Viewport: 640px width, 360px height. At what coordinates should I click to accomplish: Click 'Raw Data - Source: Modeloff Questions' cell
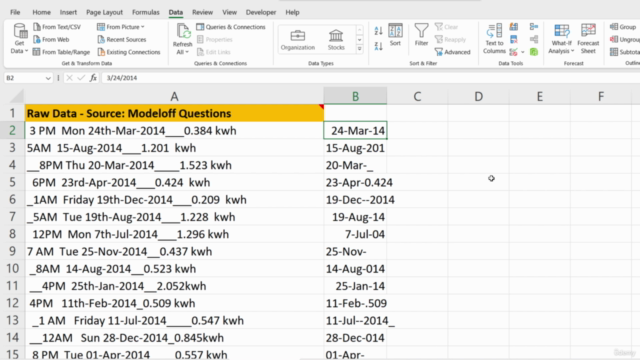coord(174,113)
